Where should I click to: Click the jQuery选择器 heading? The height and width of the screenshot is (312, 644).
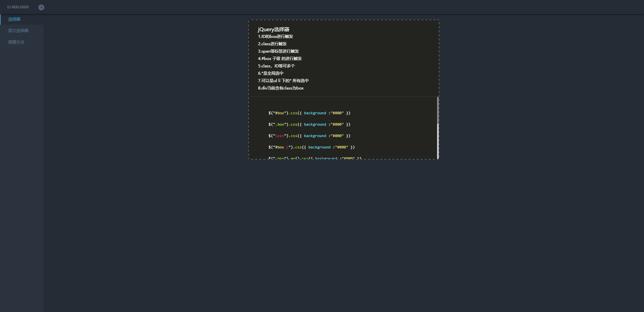(x=273, y=29)
